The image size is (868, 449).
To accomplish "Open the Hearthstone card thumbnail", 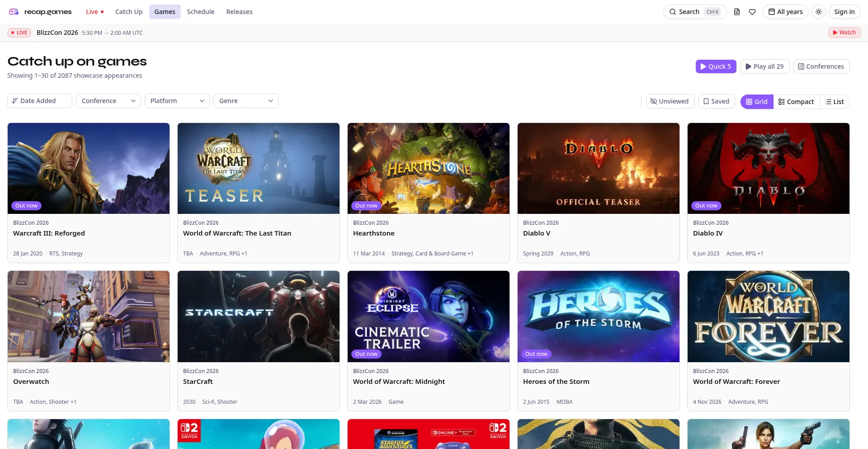I will [x=429, y=168].
